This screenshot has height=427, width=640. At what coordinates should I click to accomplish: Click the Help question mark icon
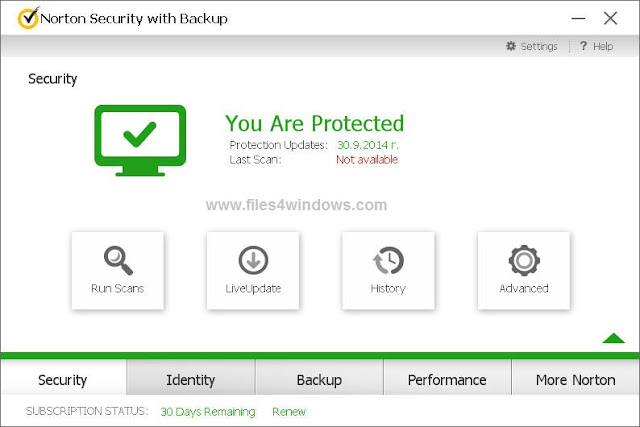pos(583,46)
